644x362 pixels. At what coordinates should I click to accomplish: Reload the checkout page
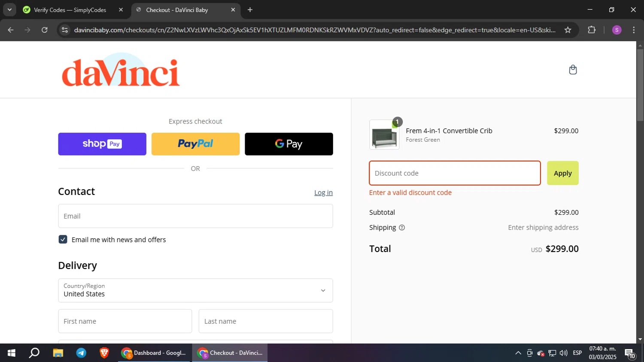pyautogui.click(x=44, y=30)
